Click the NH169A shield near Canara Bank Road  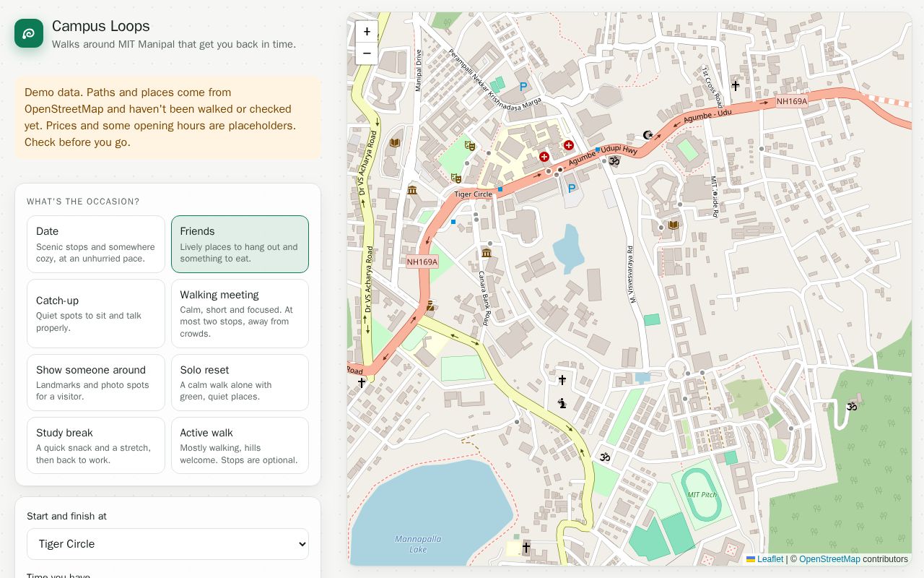(422, 262)
